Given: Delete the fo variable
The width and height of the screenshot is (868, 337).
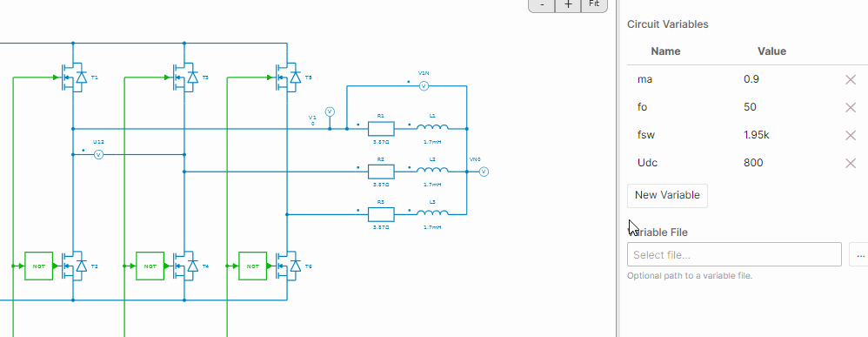Looking at the screenshot, I should pyautogui.click(x=851, y=107).
